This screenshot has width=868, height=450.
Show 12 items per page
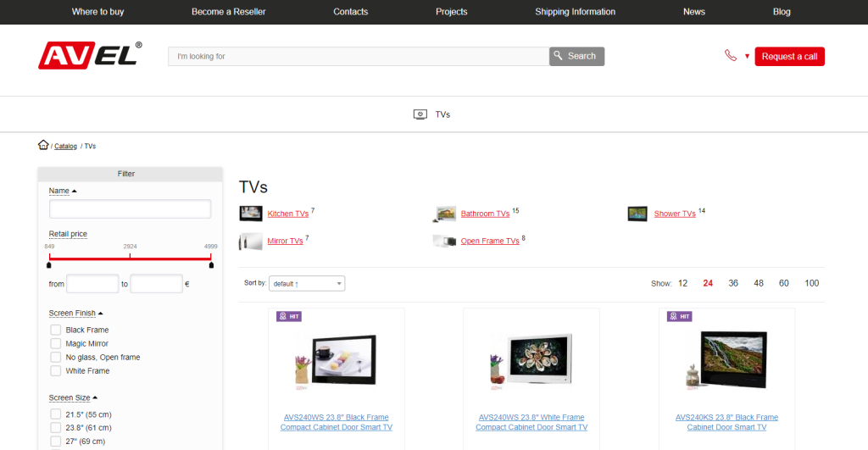pyautogui.click(x=682, y=283)
